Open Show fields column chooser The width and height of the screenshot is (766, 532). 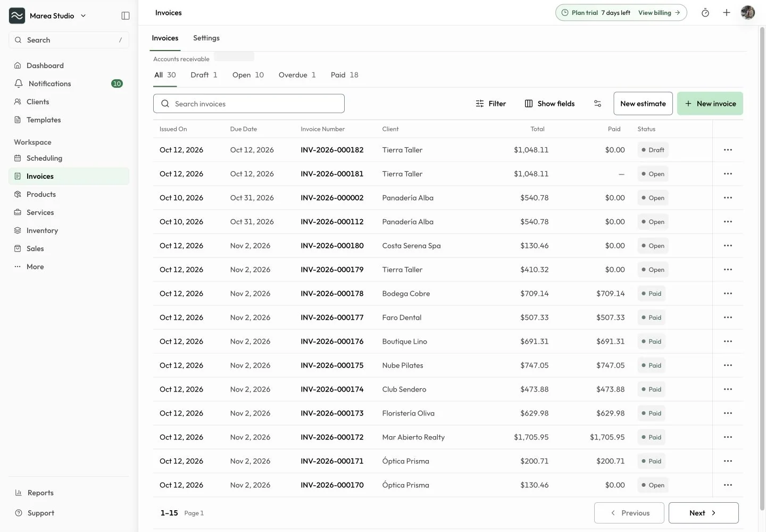pyautogui.click(x=549, y=104)
